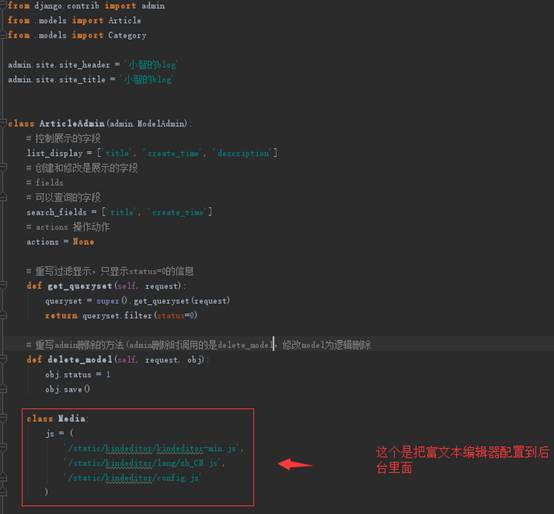Click the '重写过滤显示' comment line
The width and height of the screenshot is (554, 514).
110,271
